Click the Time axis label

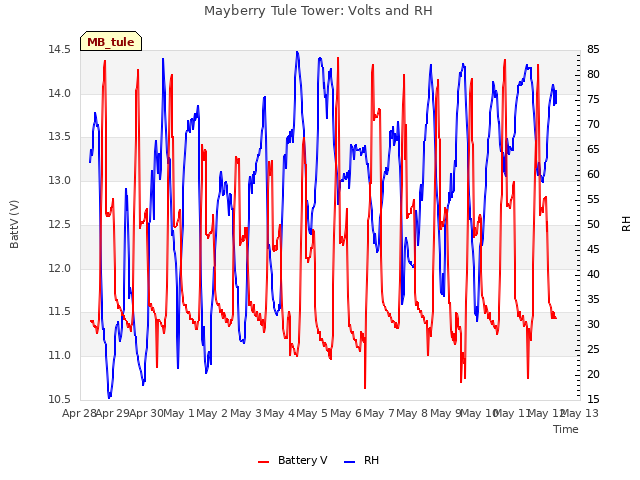pyautogui.click(x=566, y=429)
